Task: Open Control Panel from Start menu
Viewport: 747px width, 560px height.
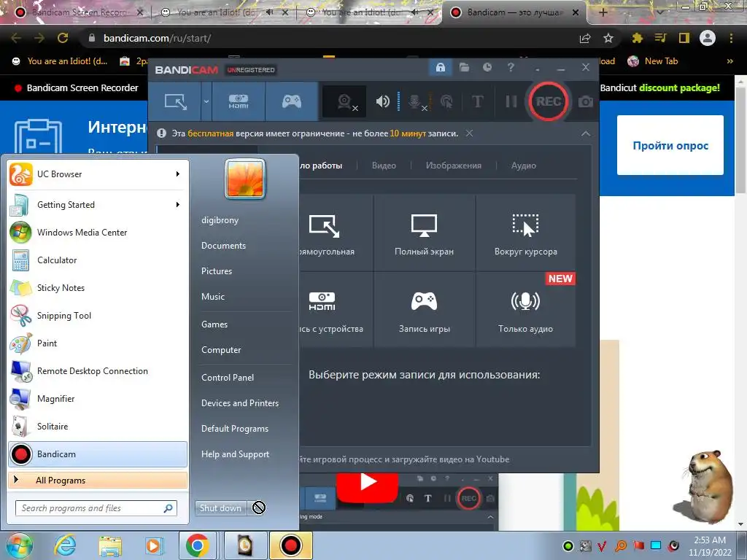Action: click(x=228, y=378)
